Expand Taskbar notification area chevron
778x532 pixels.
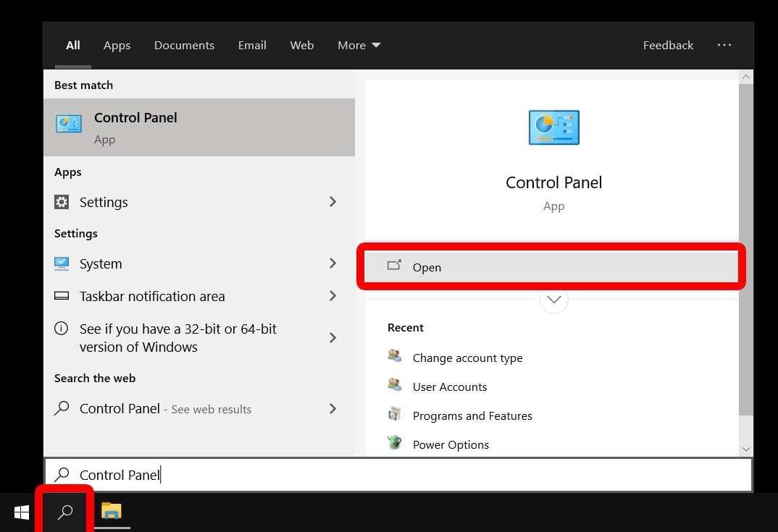(x=332, y=296)
